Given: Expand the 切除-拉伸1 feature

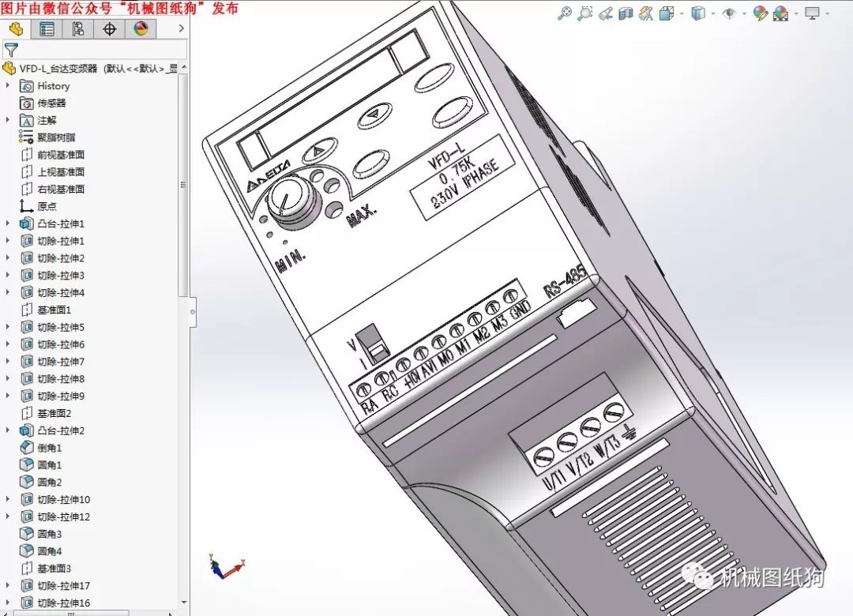Looking at the screenshot, I should coord(8,241).
